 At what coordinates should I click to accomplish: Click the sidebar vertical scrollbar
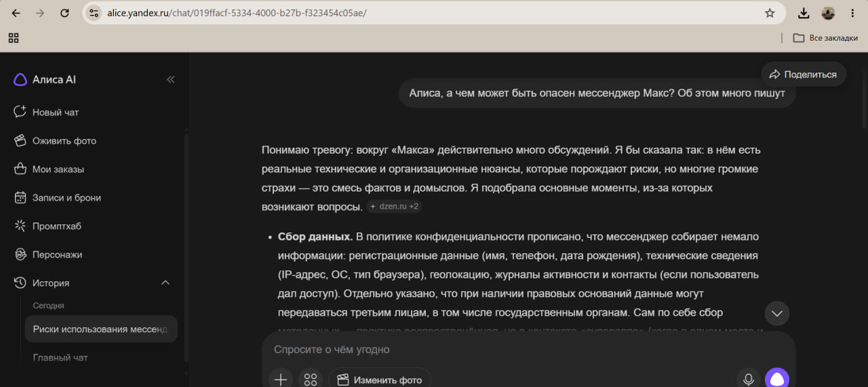tap(186, 247)
